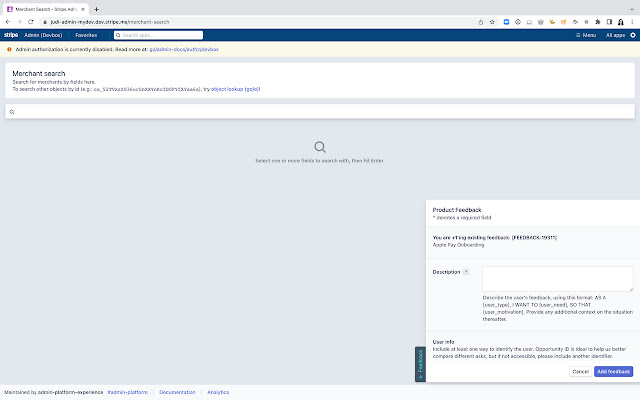The height and width of the screenshot is (400, 640).
Task: Click Admin (Devbox) in the header
Action: pyautogui.click(x=43, y=35)
